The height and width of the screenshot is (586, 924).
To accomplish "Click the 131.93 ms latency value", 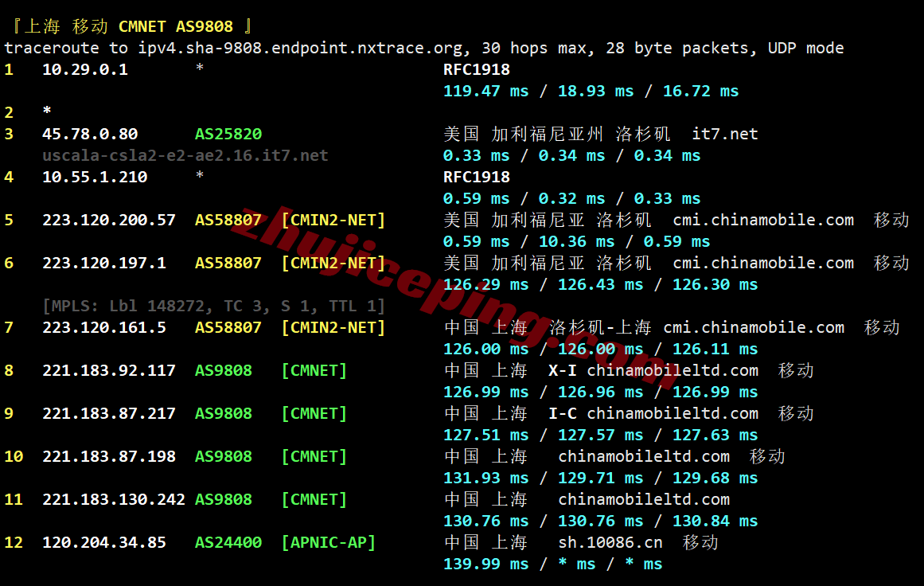I will tap(485, 478).
